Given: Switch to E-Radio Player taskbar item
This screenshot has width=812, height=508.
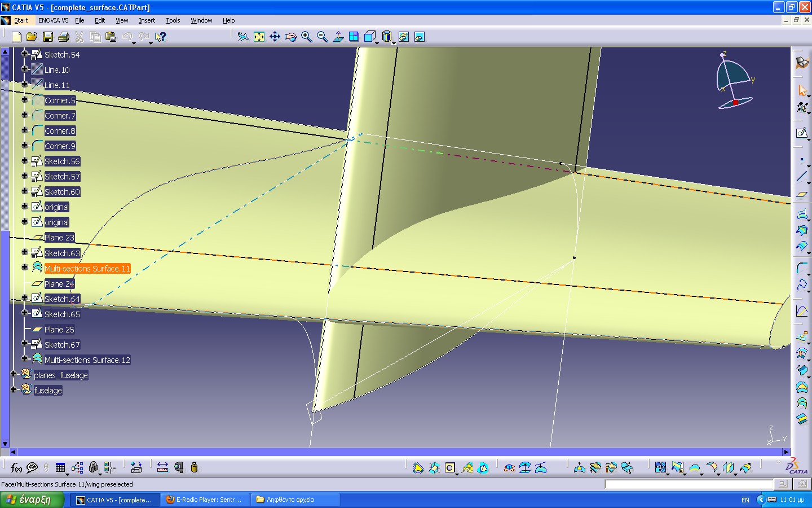Looking at the screenshot, I should [x=205, y=500].
